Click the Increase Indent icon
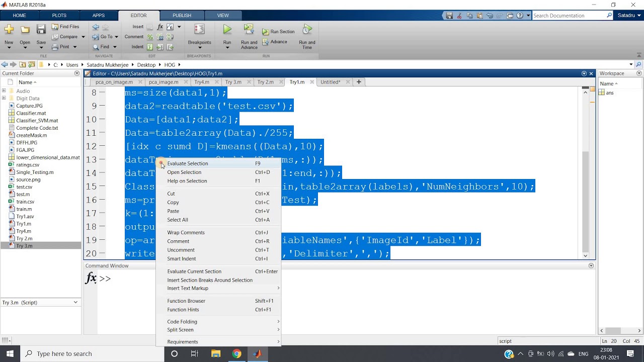 click(160, 47)
